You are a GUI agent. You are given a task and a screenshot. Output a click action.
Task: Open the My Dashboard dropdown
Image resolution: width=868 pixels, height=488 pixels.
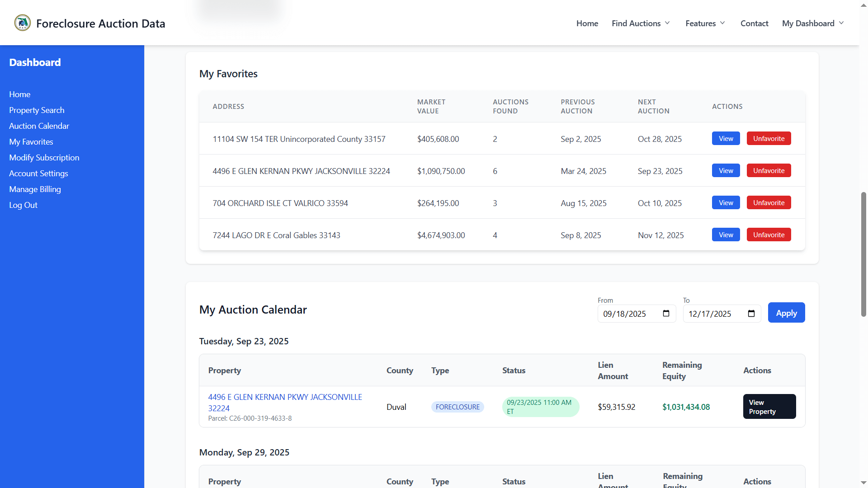point(812,23)
